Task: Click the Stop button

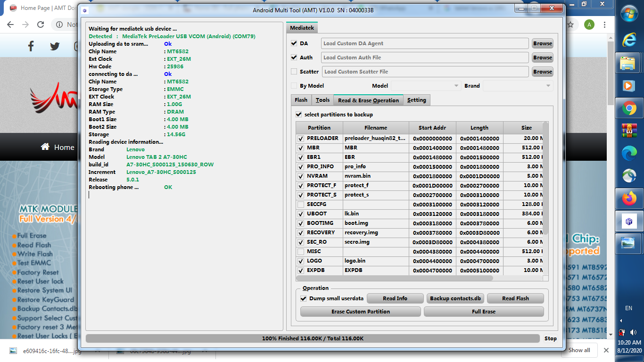Action: coord(551,338)
